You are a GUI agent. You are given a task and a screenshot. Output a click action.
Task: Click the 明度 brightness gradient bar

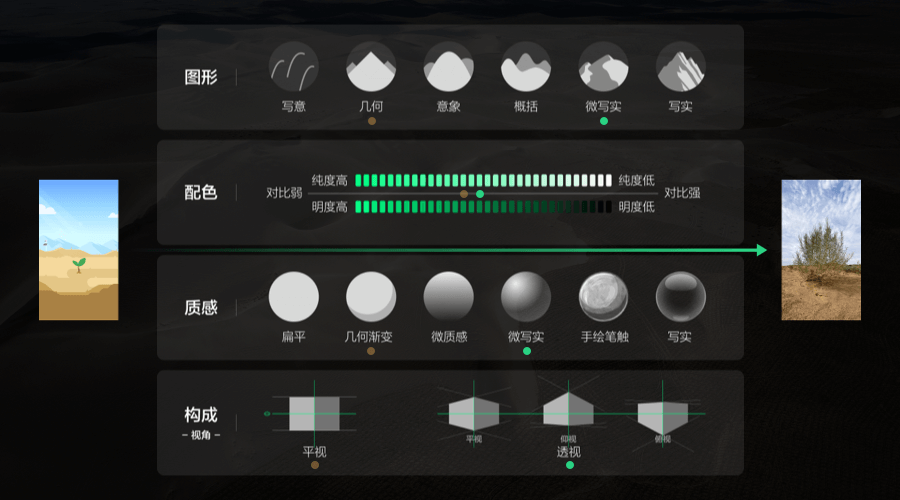[483, 207]
